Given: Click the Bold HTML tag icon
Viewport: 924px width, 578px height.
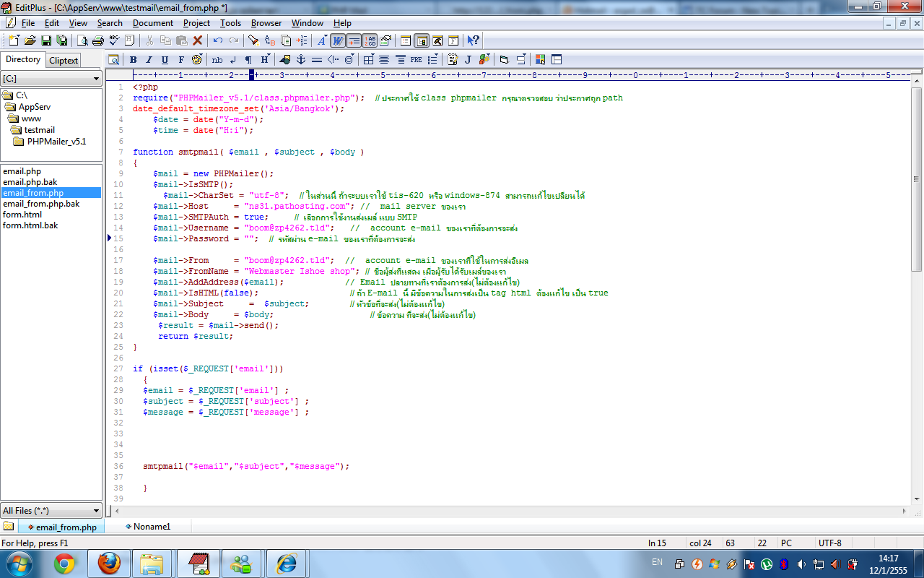Looking at the screenshot, I should click(x=133, y=59).
